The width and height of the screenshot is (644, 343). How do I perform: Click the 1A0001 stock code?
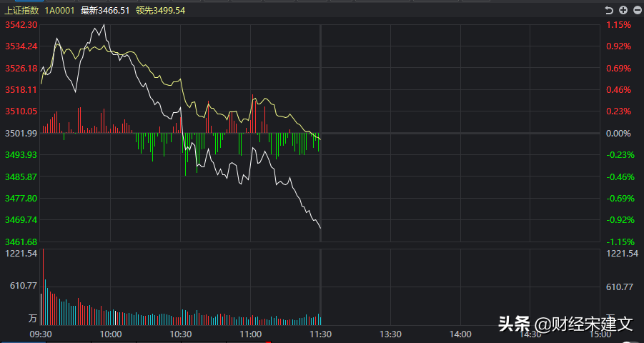point(59,11)
